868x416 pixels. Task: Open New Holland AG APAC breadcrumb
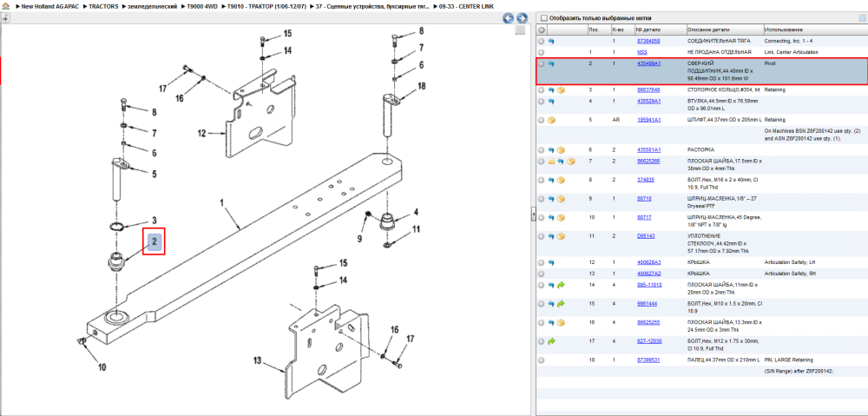click(x=50, y=5)
